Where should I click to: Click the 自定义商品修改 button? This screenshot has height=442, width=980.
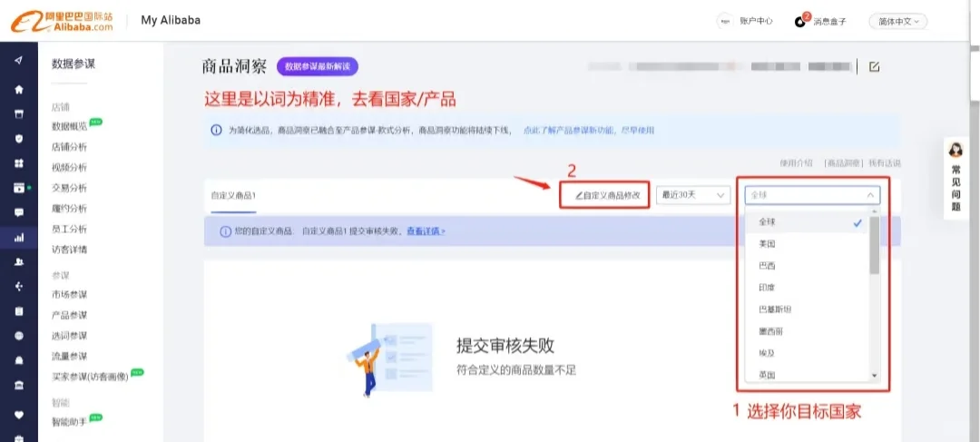click(607, 195)
